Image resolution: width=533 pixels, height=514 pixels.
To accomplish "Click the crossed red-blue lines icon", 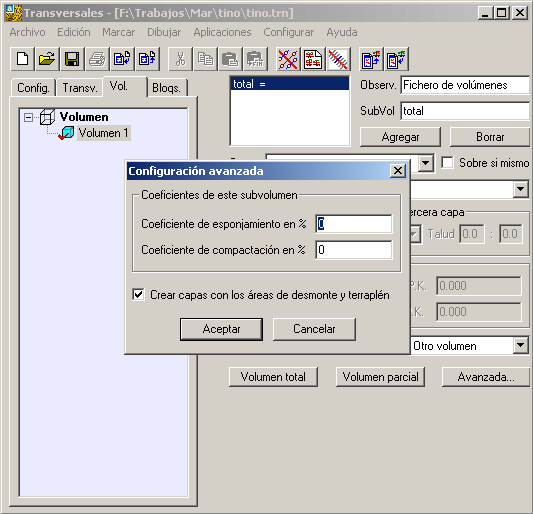I will [x=288, y=59].
